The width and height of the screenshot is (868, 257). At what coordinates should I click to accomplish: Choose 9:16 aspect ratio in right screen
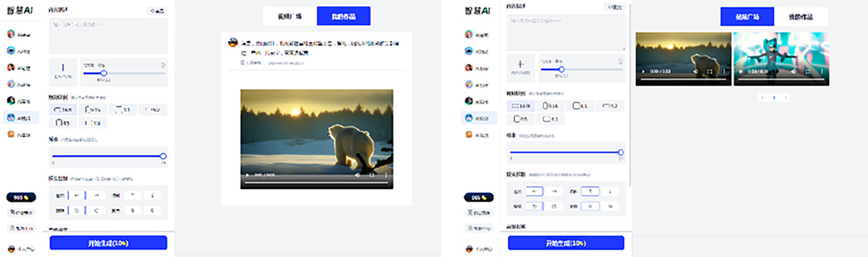pos(551,106)
